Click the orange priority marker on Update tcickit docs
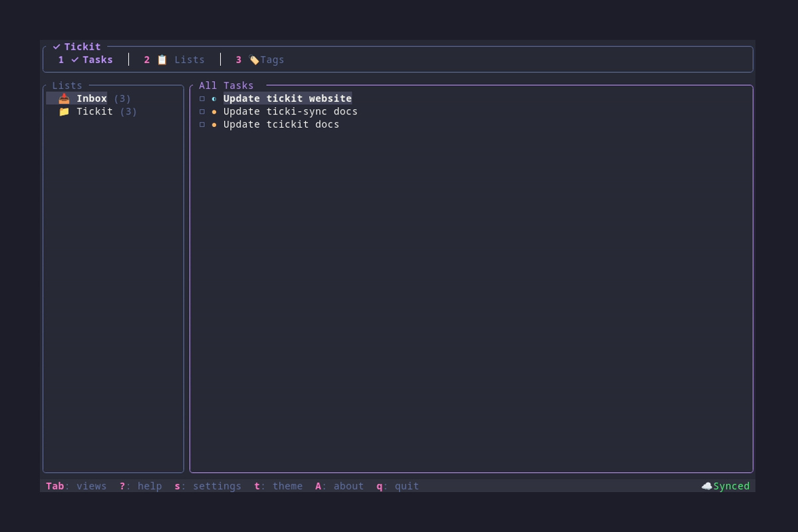 pyautogui.click(x=214, y=124)
